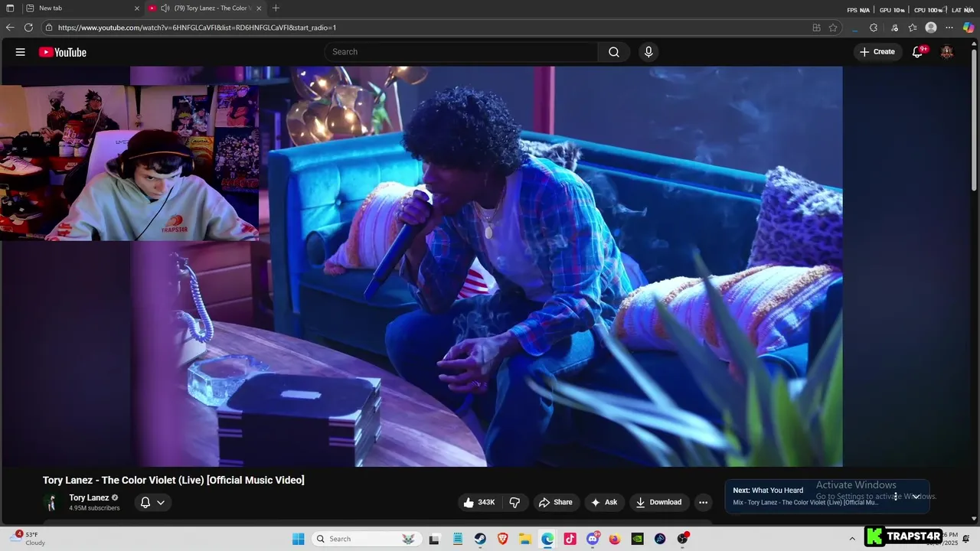Open OBS Studio from the taskbar

682,539
